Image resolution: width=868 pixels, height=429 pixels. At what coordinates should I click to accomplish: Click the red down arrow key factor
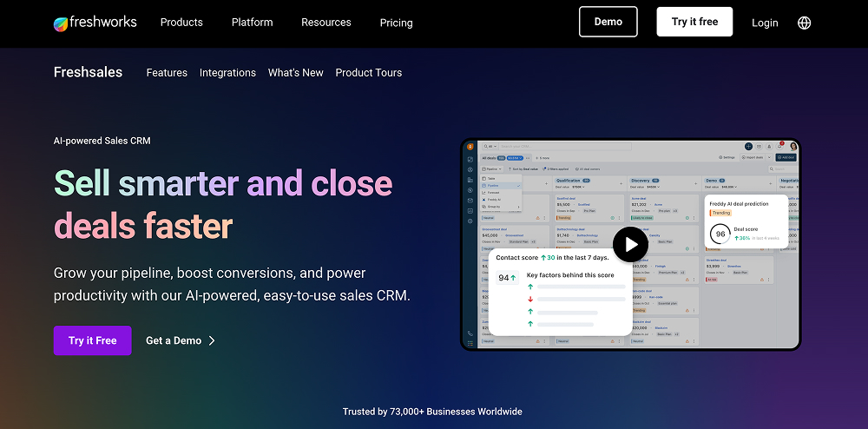tap(530, 299)
